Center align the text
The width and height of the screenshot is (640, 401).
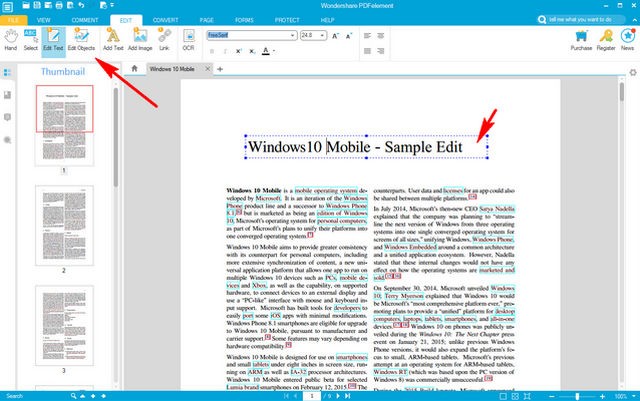pos(381,36)
